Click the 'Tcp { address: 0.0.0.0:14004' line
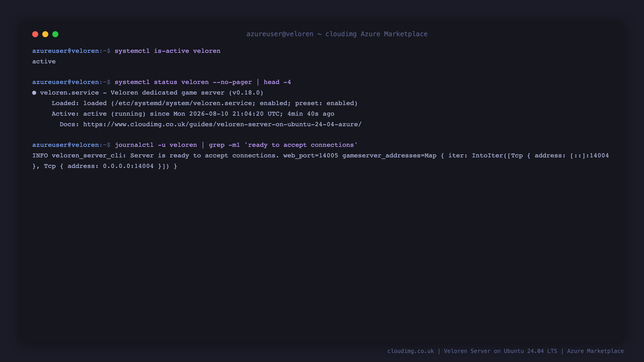644x362 pixels. coord(105,166)
